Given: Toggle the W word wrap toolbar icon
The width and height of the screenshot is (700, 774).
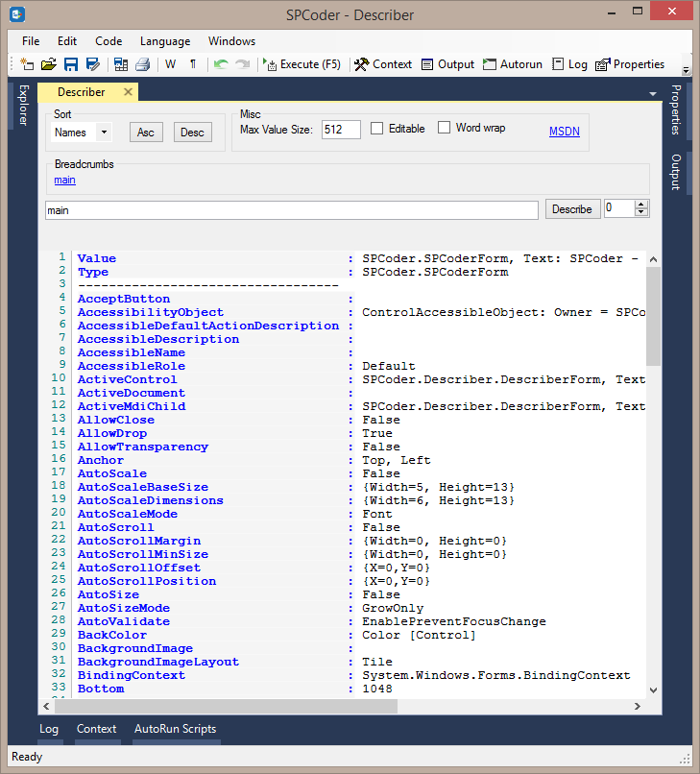Looking at the screenshot, I should (x=170, y=64).
